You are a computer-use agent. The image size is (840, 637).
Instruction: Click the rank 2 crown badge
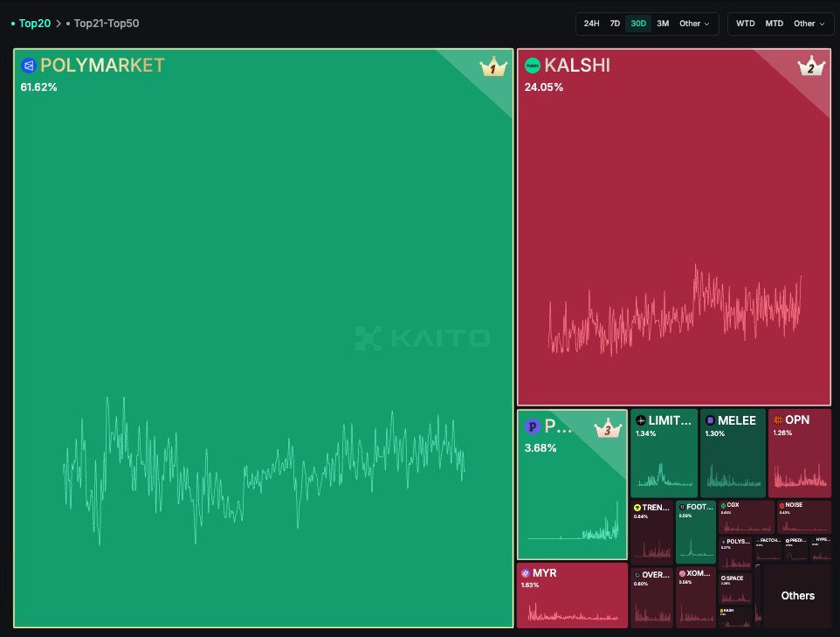[x=810, y=66]
